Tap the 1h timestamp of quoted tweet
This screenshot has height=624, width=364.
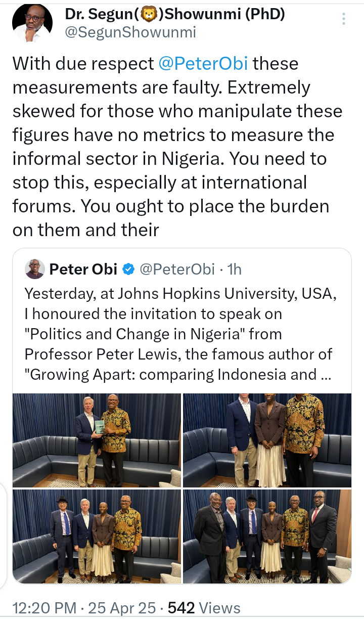click(234, 270)
